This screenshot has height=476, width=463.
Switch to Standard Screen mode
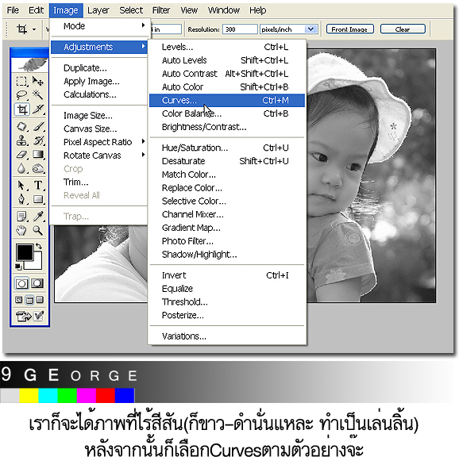click(19, 300)
